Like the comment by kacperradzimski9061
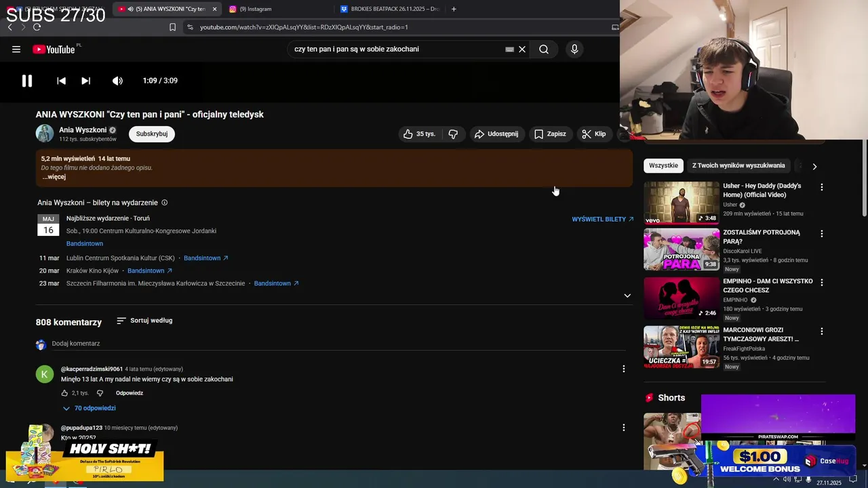The width and height of the screenshot is (868, 488). point(65,393)
